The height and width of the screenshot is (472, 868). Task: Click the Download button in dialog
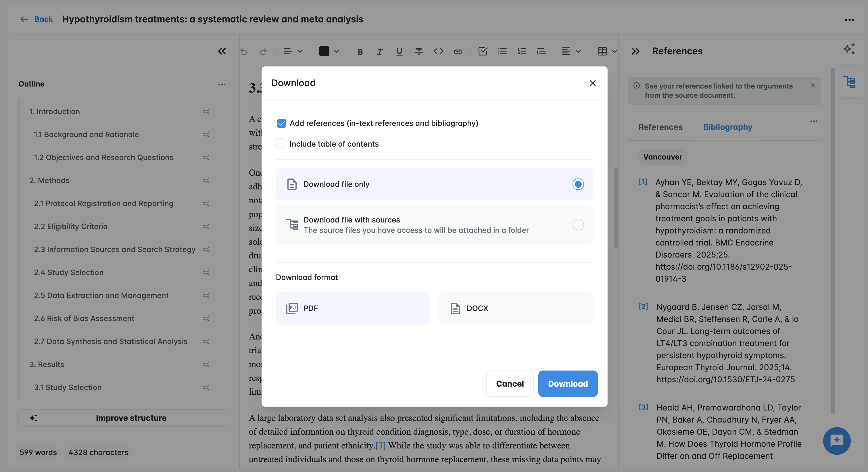coord(568,384)
